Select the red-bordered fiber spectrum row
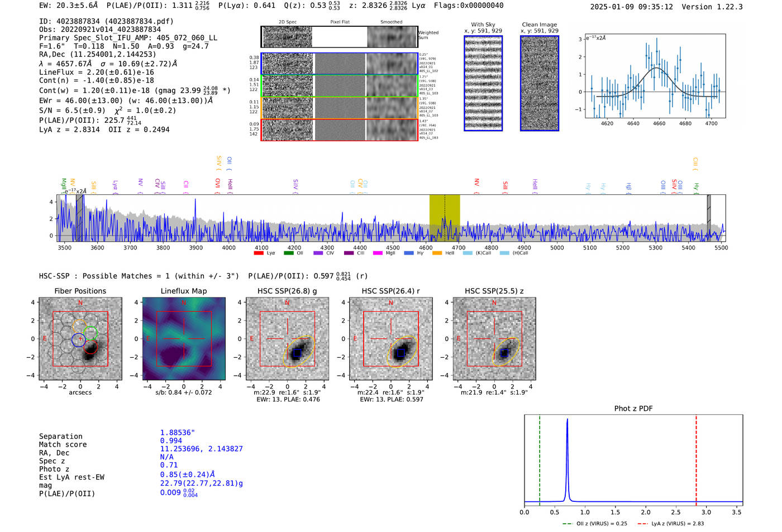 pyautogui.click(x=339, y=130)
